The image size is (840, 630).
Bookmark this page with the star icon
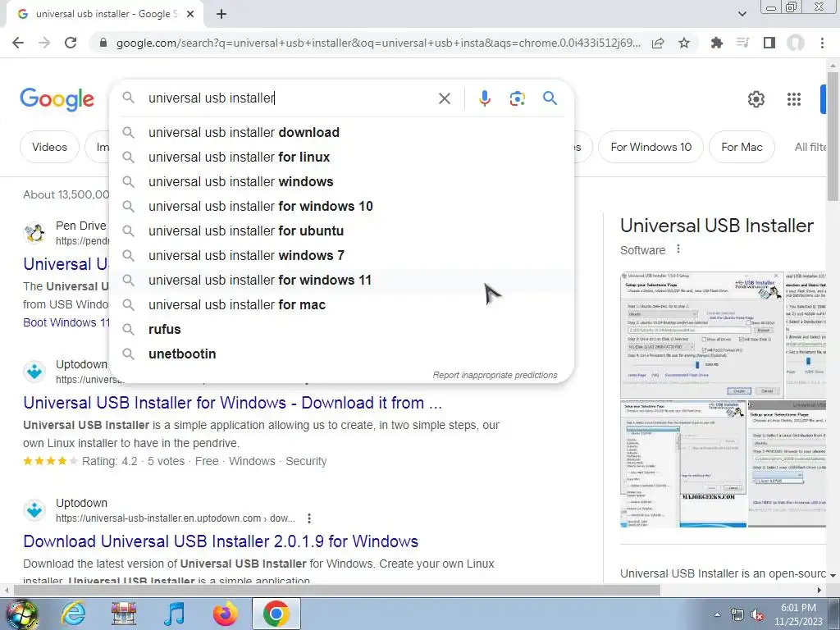click(684, 43)
